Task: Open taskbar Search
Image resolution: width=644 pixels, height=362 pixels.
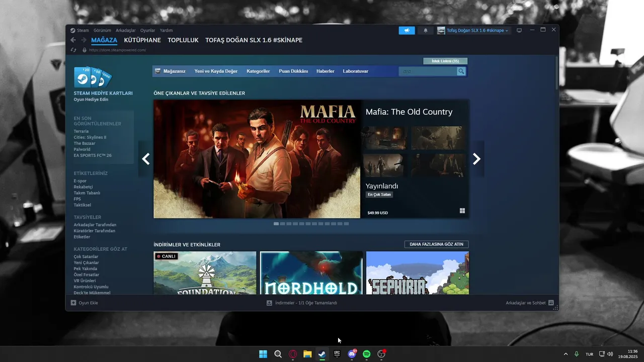Action: click(x=278, y=354)
